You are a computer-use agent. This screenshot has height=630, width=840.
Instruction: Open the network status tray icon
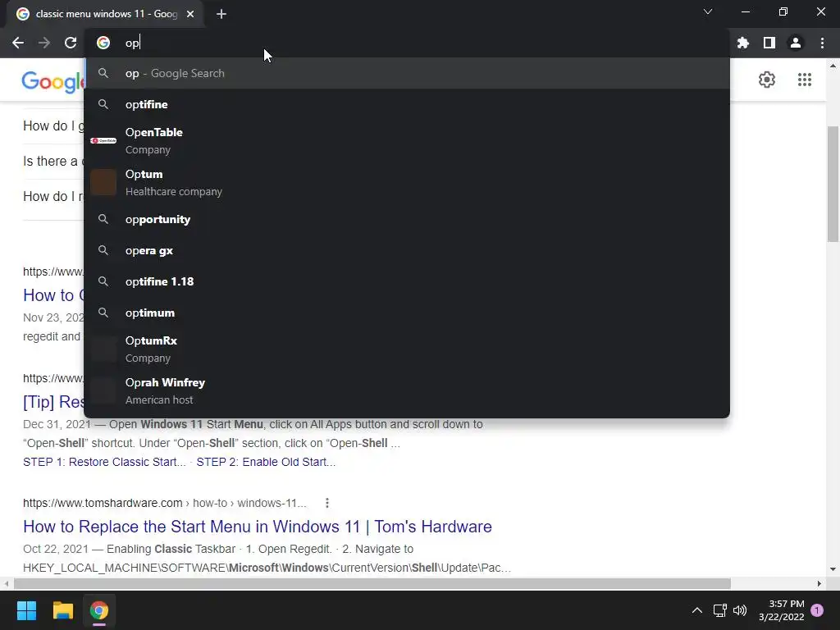pos(720,610)
